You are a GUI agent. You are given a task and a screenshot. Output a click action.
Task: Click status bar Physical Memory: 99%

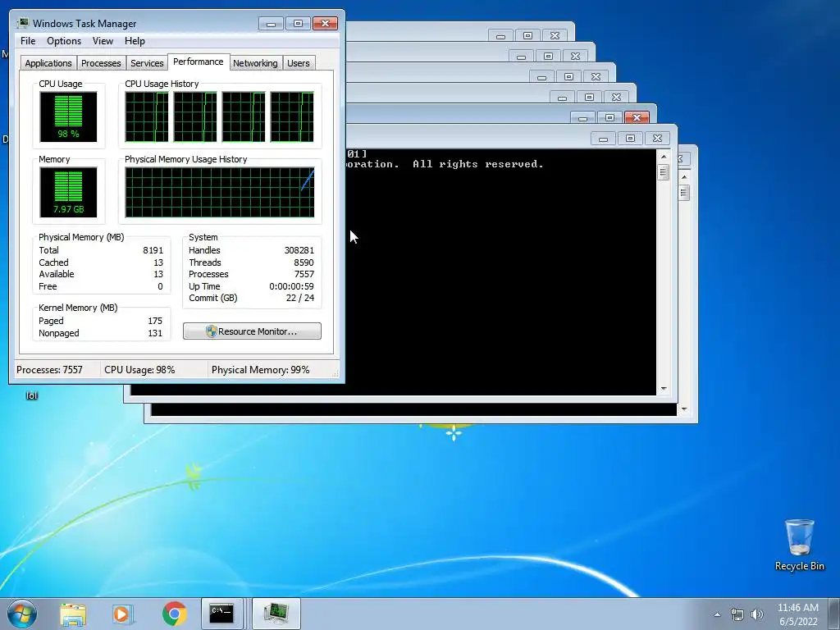pos(260,370)
